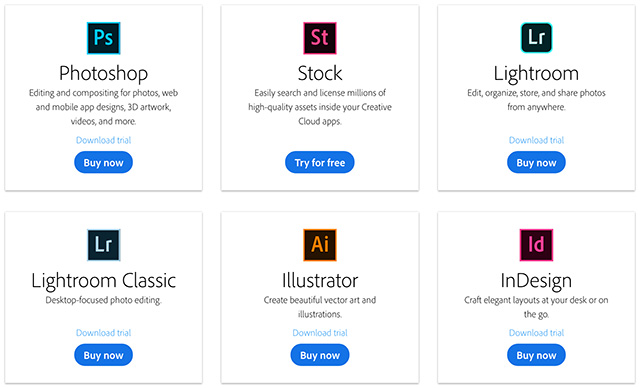The height and width of the screenshot is (388, 640).
Task: Select the Lightroom Classic heading text
Action: pos(104,281)
